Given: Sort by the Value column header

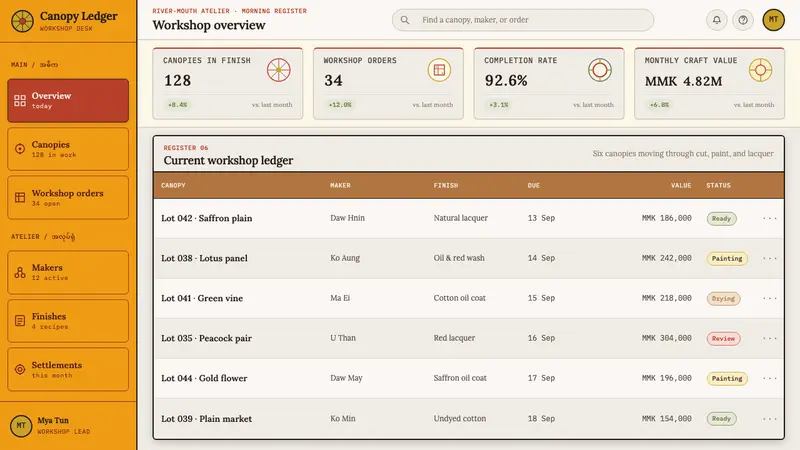Looking at the screenshot, I should point(681,185).
